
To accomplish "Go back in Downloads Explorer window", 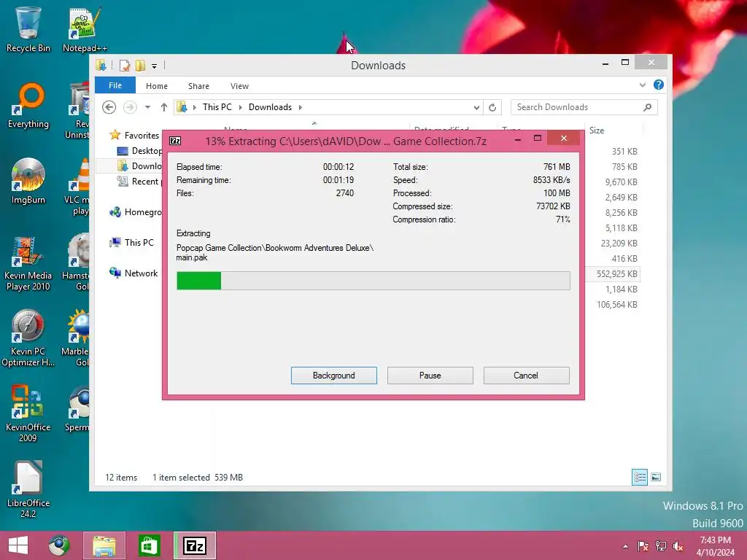I will click(x=109, y=107).
